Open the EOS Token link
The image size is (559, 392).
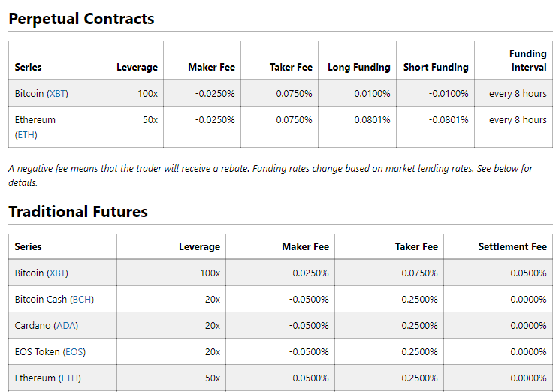[74, 351]
